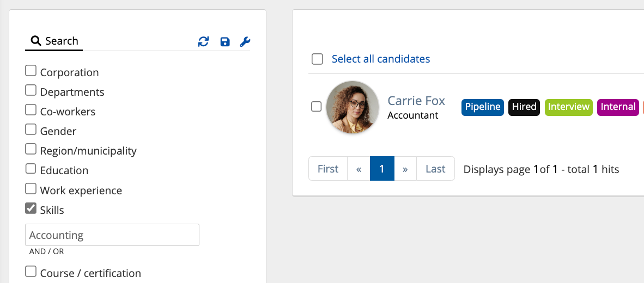Toggle the Gender filter checkbox

[31, 130]
